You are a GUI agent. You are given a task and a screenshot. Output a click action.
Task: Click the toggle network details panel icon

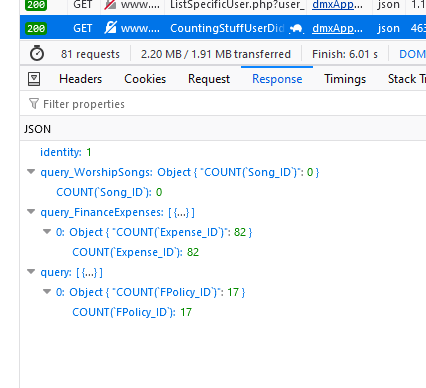pos(34,79)
